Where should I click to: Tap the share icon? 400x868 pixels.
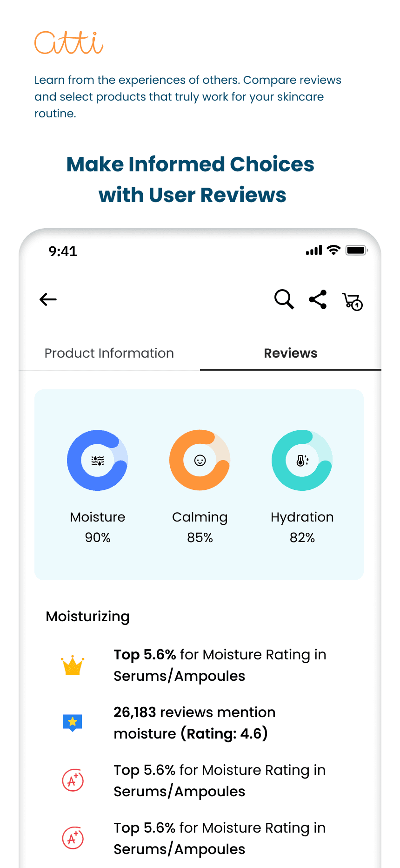tap(318, 299)
